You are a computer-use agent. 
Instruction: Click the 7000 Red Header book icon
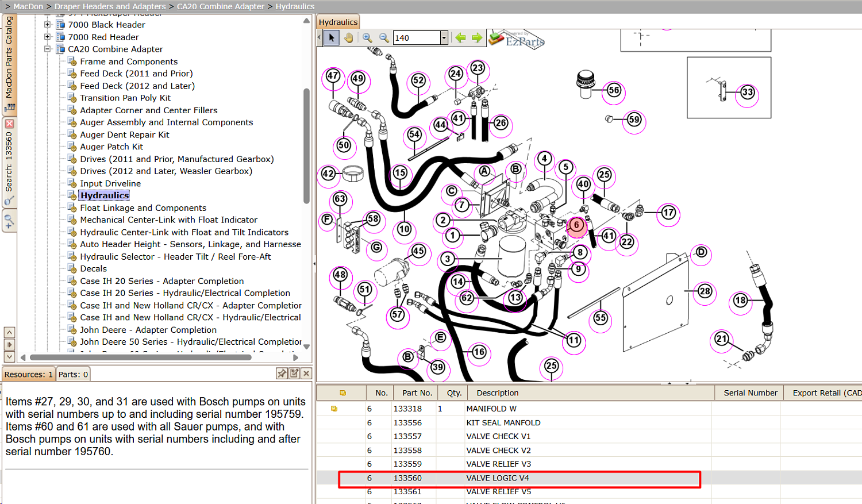pos(60,37)
